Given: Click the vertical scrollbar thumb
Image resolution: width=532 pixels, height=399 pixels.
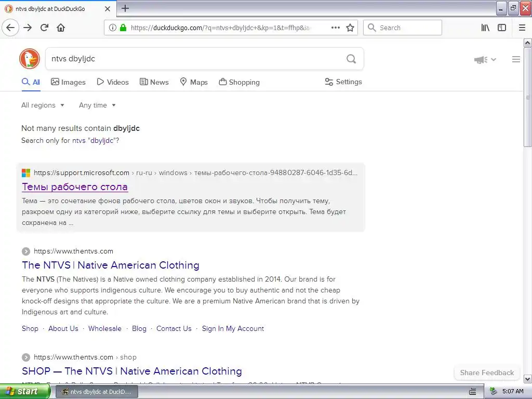Looking at the screenshot, I should click(527, 97).
